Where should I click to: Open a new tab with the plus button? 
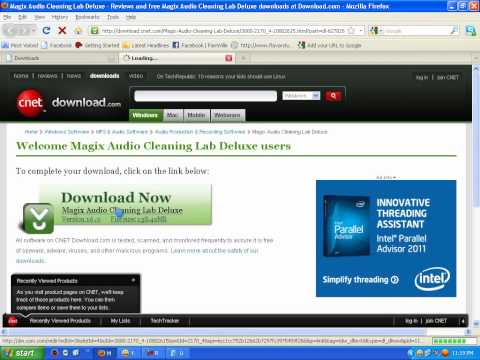(x=243, y=58)
